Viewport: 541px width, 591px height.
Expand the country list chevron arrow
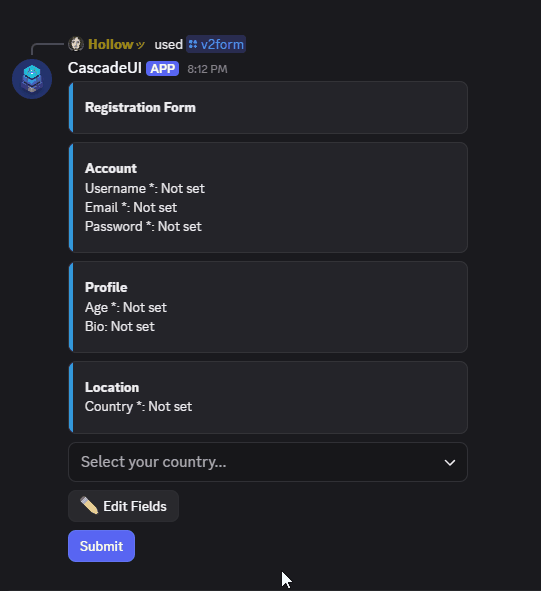point(450,462)
